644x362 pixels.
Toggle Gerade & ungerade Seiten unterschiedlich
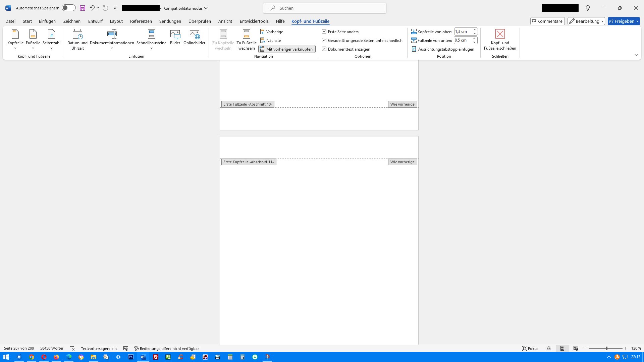pyautogui.click(x=324, y=40)
